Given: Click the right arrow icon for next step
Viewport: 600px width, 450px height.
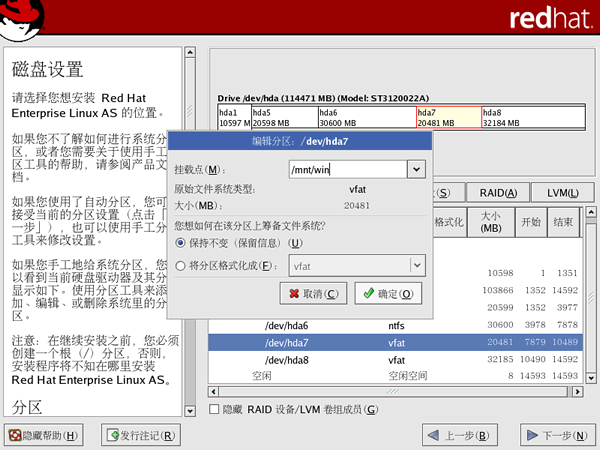Looking at the screenshot, I should tap(532, 435).
